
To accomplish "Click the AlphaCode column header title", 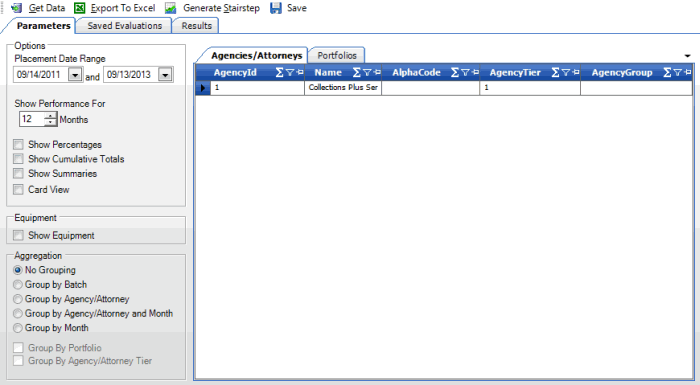I will [416, 72].
